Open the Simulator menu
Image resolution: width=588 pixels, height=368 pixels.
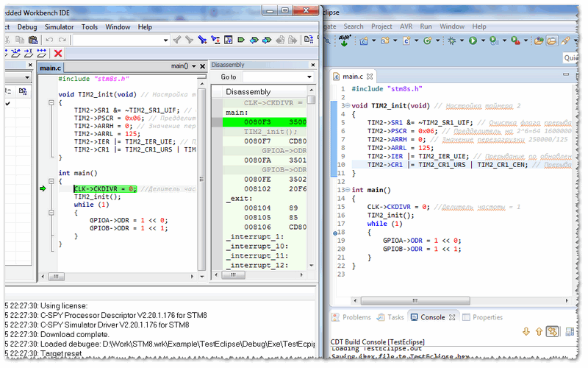59,27
